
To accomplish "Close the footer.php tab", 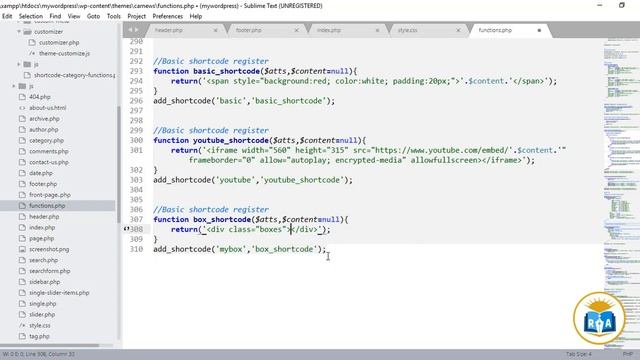I will [x=296, y=30].
